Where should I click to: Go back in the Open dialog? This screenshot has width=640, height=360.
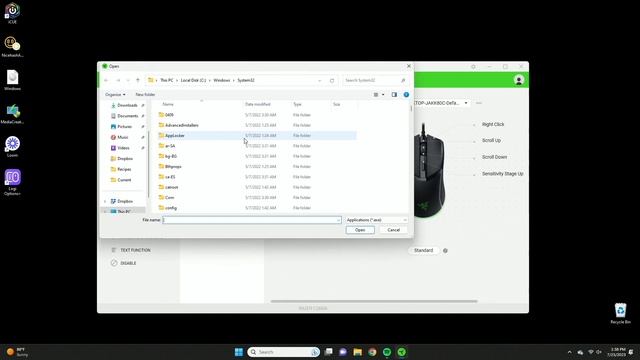pyautogui.click(x=107, y=80)
